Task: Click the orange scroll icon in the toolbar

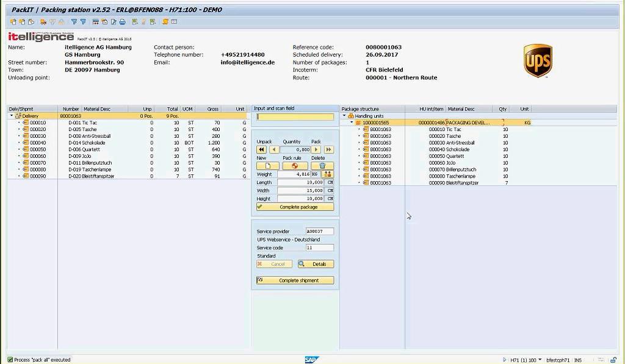Action: 165,22
